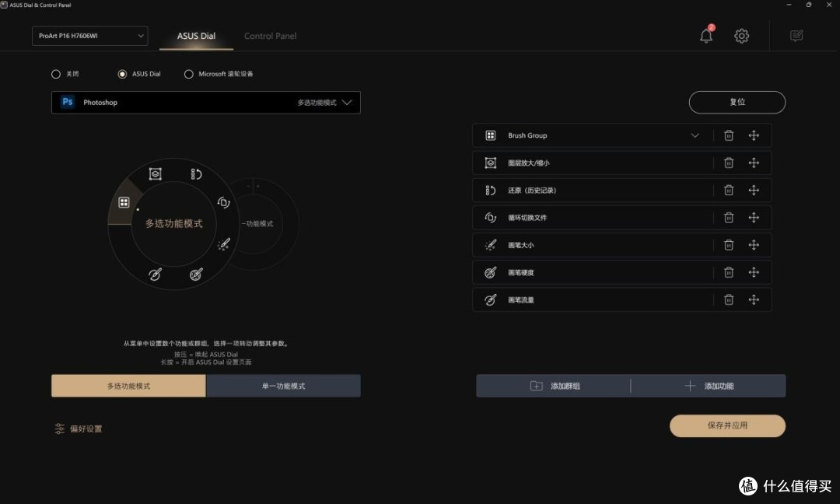Switch to the Control Panel tab
Viewport: 840px width, 504px height.
pos(270,36)
